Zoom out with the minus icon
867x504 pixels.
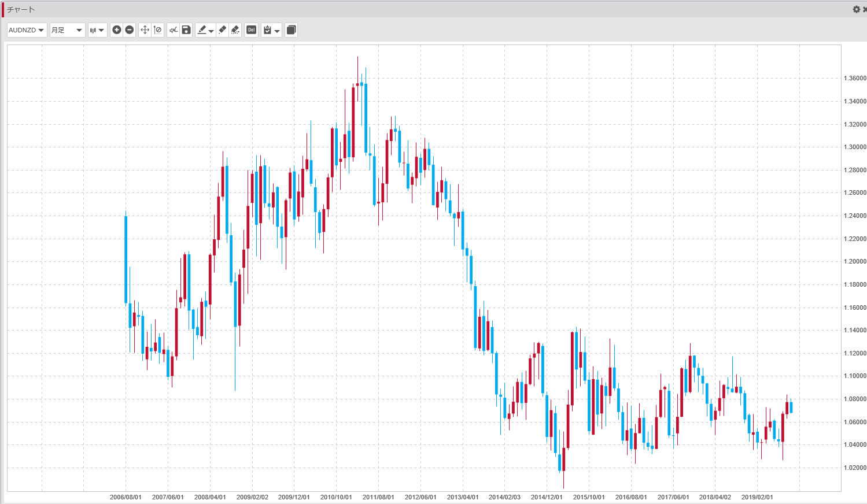(x=130, y=30)
